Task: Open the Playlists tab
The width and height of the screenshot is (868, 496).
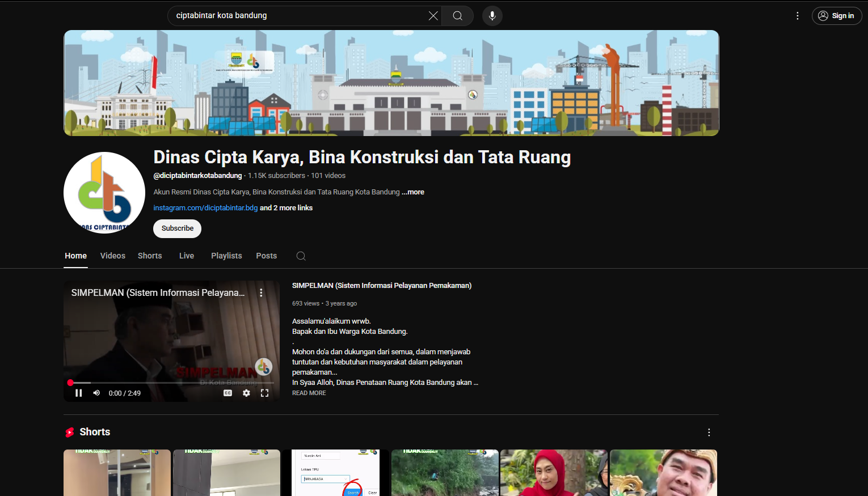Action: (226, 256)
